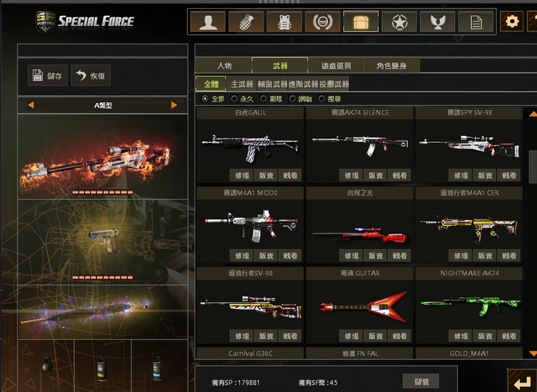The width and height of the screenshot is (537, 392).
Task: Open the settings gear icon
Action: click(x=512, y=22)
